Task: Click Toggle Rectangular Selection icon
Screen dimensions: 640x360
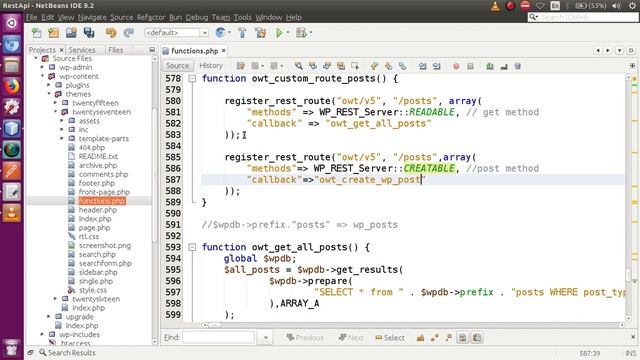Action: (355, 66)
